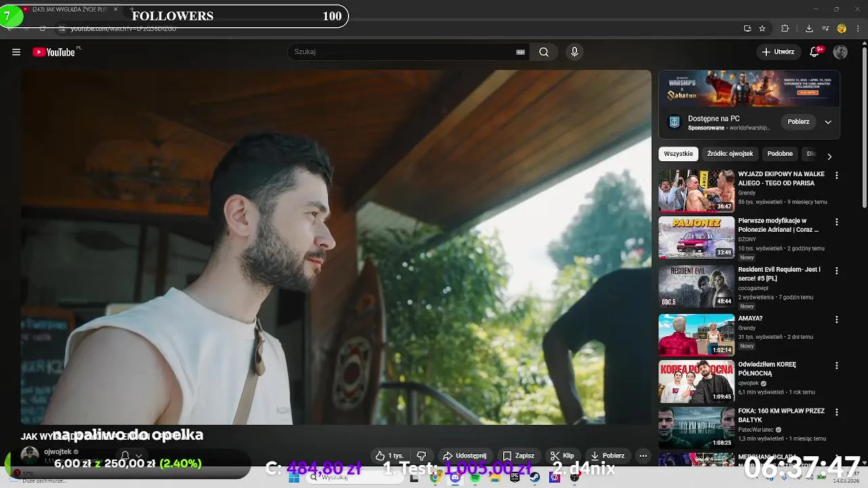Open the PALIONEZ Polonez video thumbnail
The width and height of the screenshot is (868, 488).
[696, 237]
